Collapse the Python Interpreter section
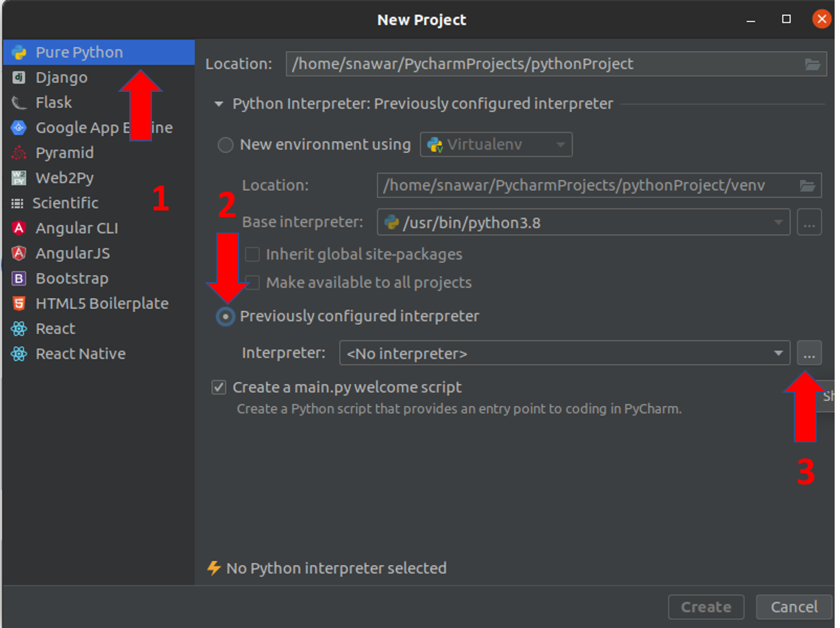 [218, 105]
